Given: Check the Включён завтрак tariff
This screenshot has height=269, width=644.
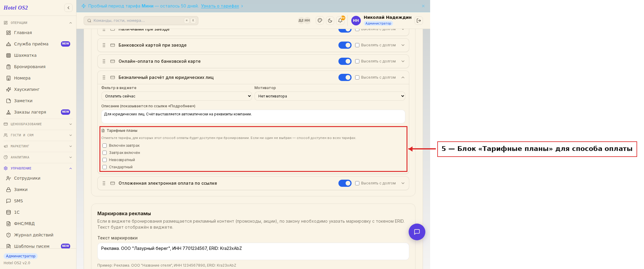Looking at the screenshot, I should 105,146.
